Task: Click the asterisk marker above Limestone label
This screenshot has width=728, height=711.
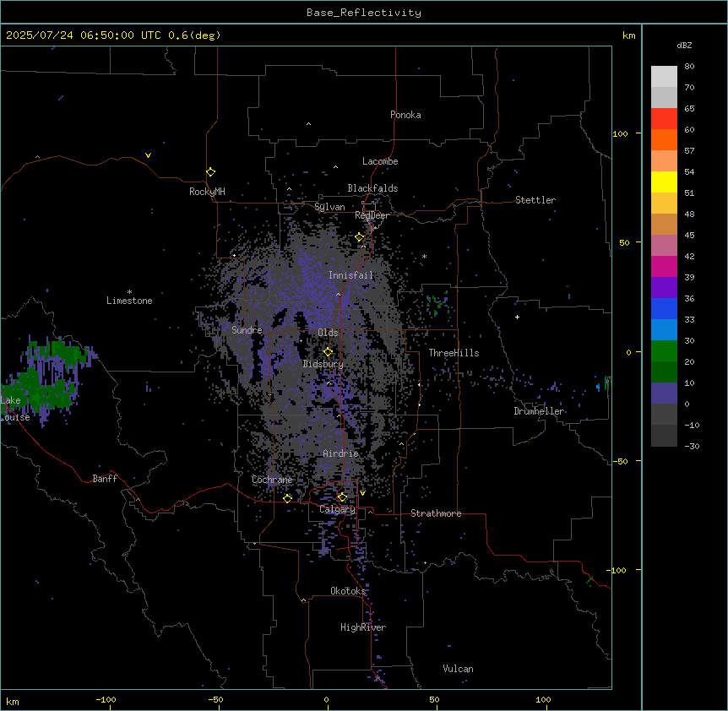Action: point(129,292)
